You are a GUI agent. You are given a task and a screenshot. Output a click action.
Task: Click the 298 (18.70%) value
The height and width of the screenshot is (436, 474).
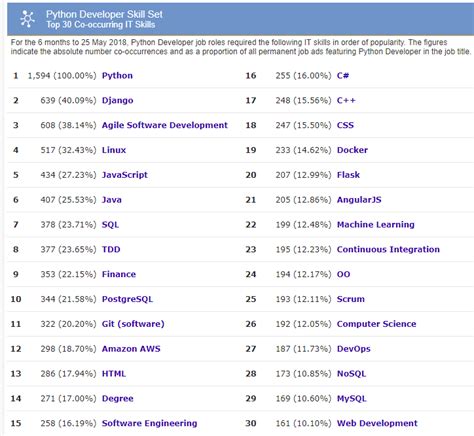[x=68, y=349]
